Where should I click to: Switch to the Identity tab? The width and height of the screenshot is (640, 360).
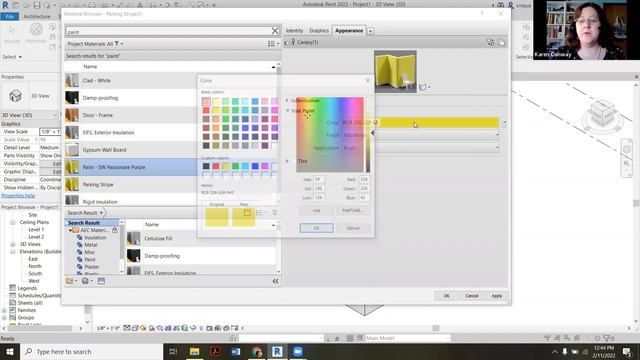click(294, 31)
